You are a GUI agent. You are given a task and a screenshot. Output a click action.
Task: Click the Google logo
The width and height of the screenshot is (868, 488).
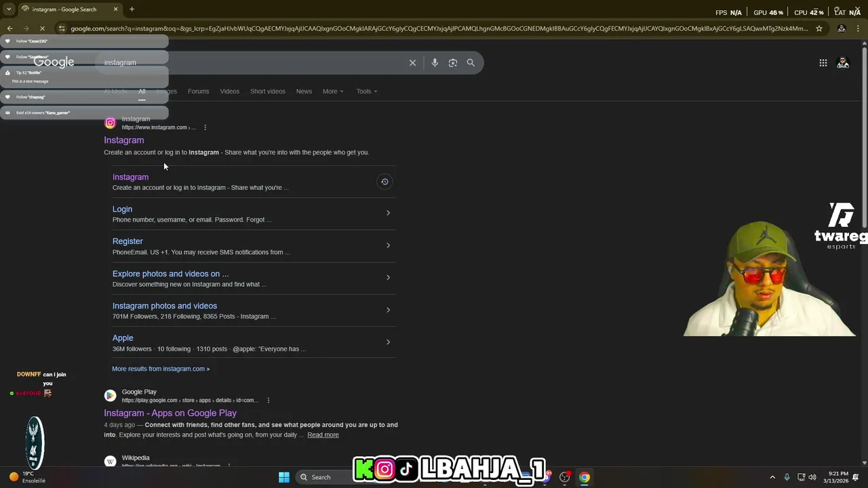click(54, 62)
